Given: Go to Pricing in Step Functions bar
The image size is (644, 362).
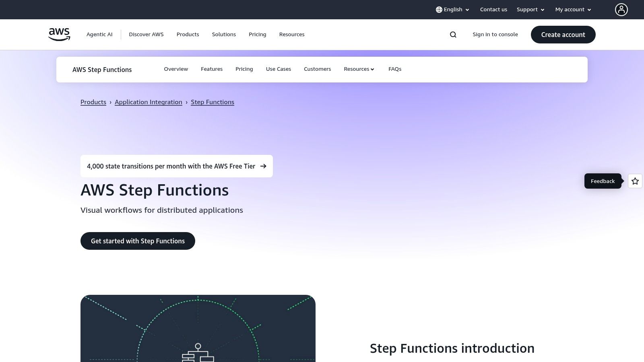Looking at the screenshot, I should pos(244,69).
